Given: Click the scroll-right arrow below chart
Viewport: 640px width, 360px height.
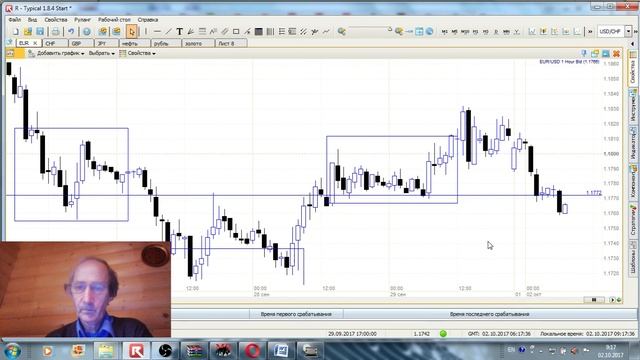Looking at the screenshot, I should pos(612,300).
